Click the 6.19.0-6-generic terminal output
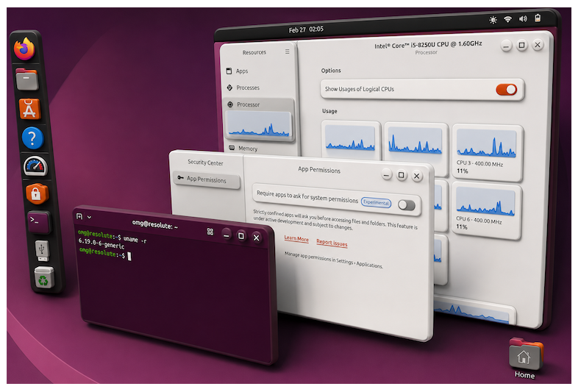Screen dimensions: 581x392 pos(101,243)
